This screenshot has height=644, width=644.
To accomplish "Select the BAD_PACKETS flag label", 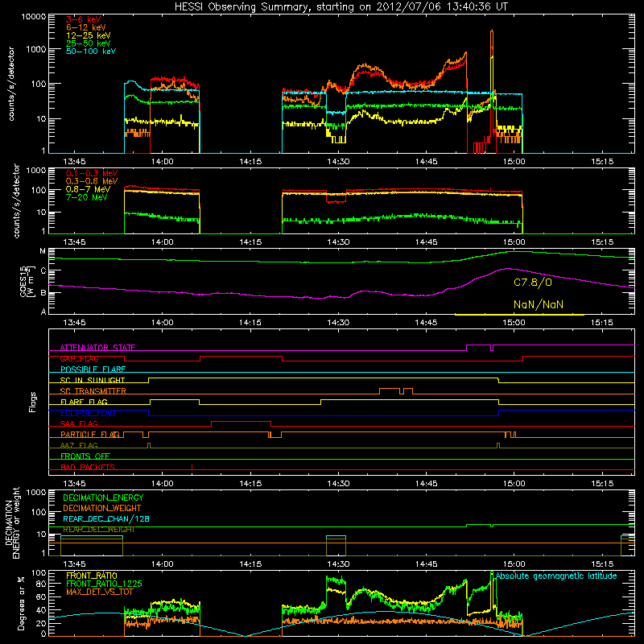I will coord(88,467).
